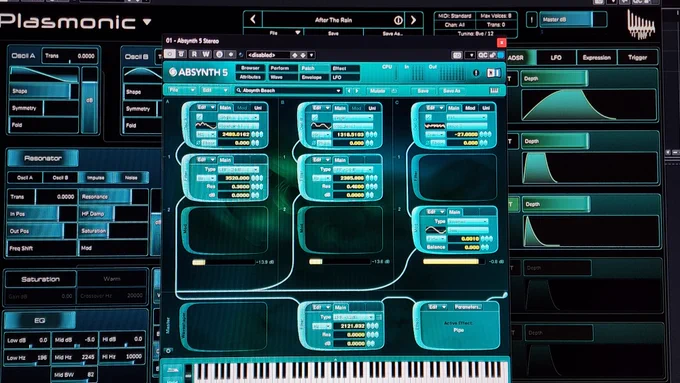Screen dimensions: 680x383
Task: Open the Absynth Edit menu dropdown
Action: click(x=214, y=90)
